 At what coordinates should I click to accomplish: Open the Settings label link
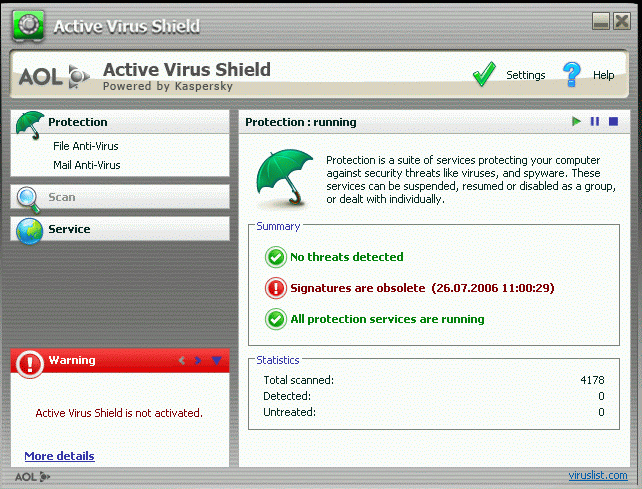click(526, 75)
